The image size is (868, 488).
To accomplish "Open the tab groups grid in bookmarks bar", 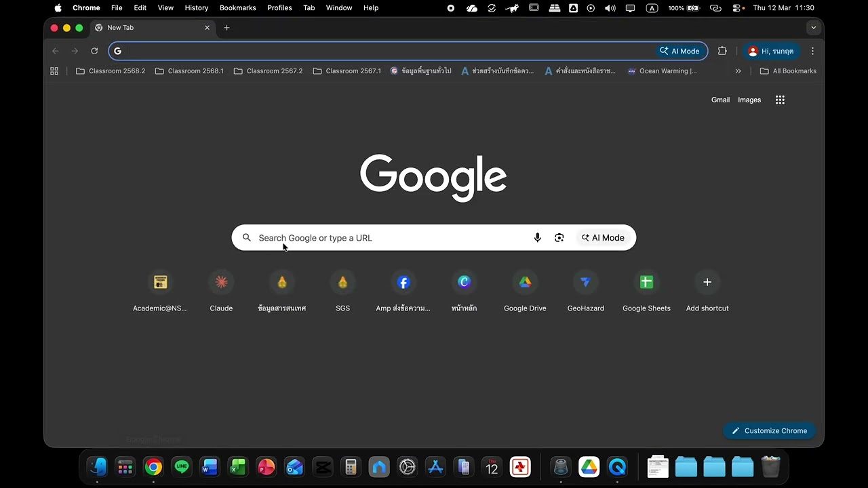I will tap(54, 70).
